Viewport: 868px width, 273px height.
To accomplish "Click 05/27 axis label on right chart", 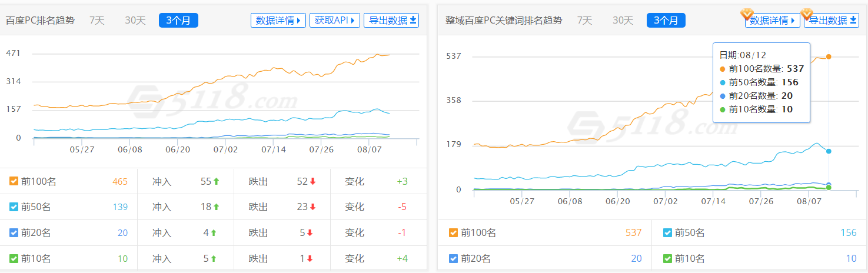I will [x=522, y=201].
